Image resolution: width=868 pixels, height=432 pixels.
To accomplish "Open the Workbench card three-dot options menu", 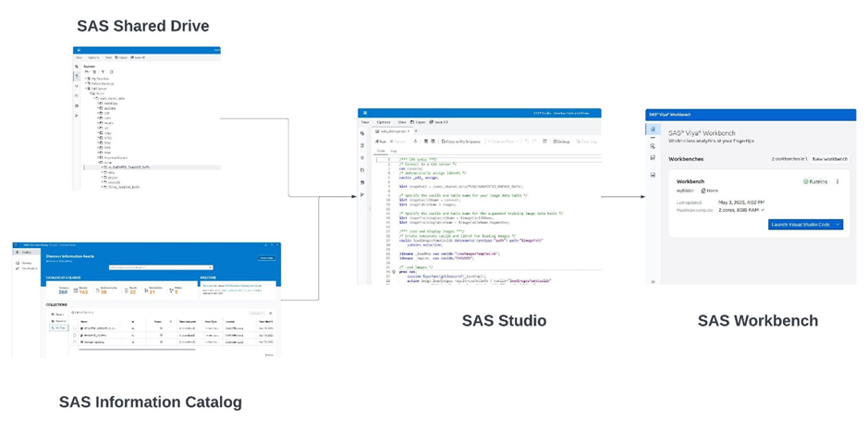I will (838, 181).
